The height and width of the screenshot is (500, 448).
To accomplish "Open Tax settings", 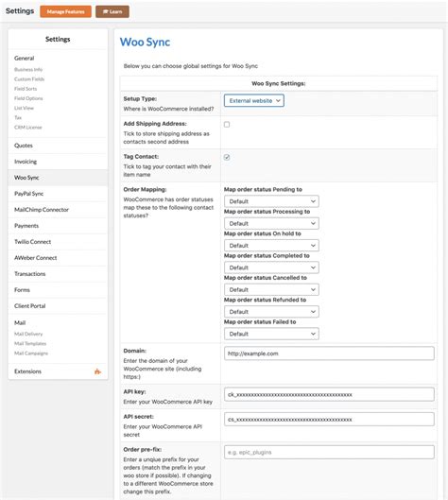I will pos(18,117).
